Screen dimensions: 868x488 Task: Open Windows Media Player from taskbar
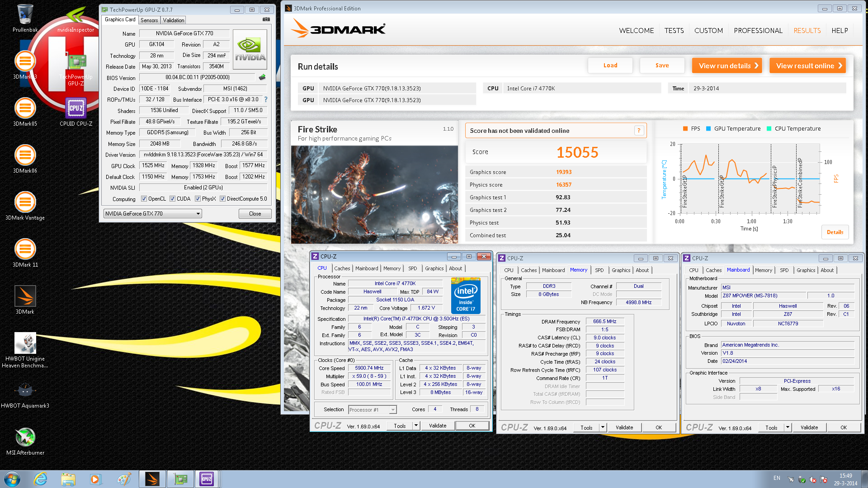95,479
